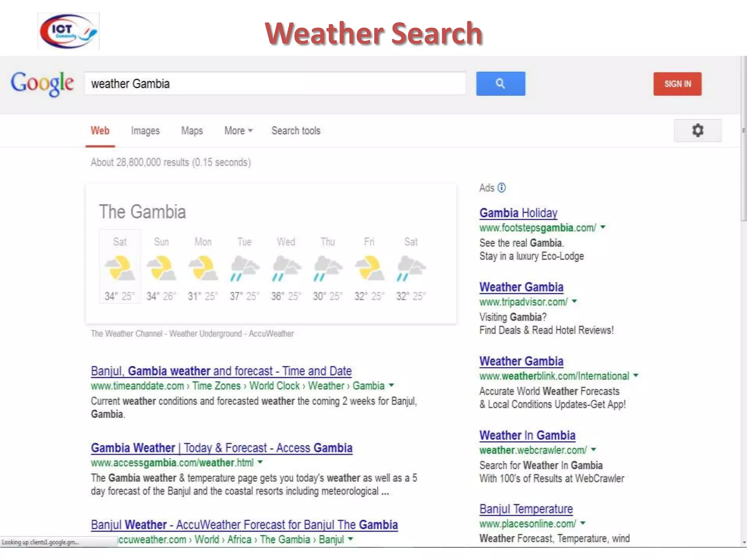Expand arrow beside weather.webcrawler.com
This screenshot has width=747, height=560.
click(593, 449)
